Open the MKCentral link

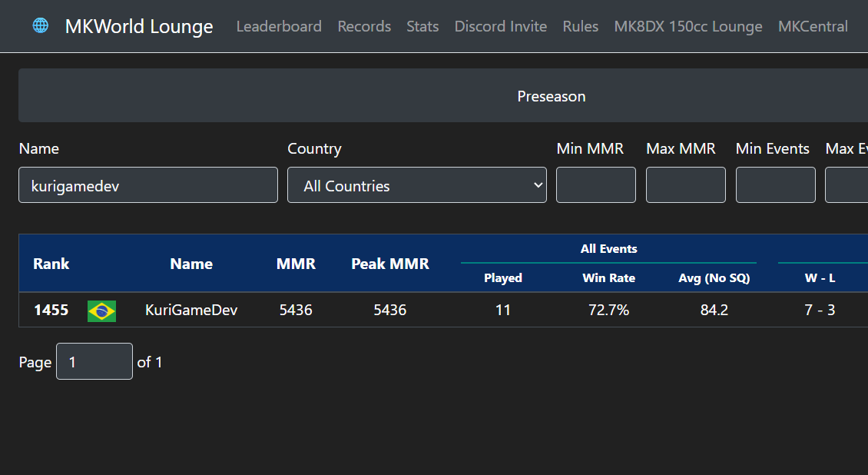click(x=813, y=26)
